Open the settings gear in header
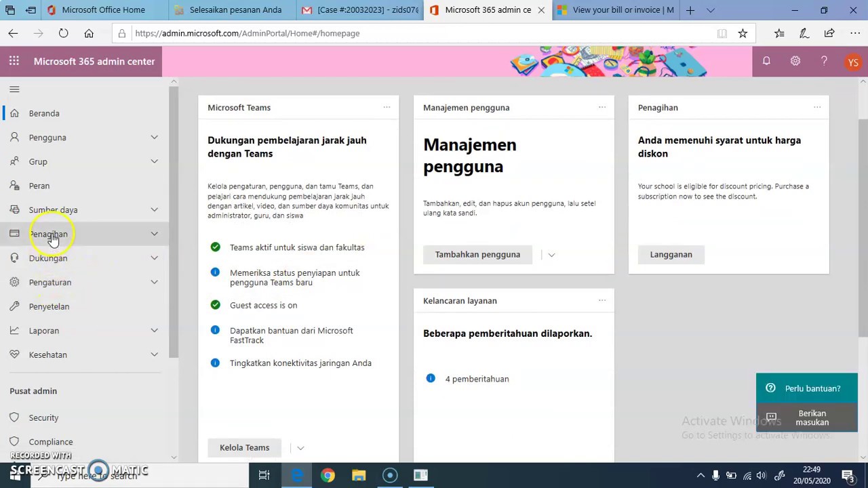This screenshot has width=868, height=488. tap(795, 61)
